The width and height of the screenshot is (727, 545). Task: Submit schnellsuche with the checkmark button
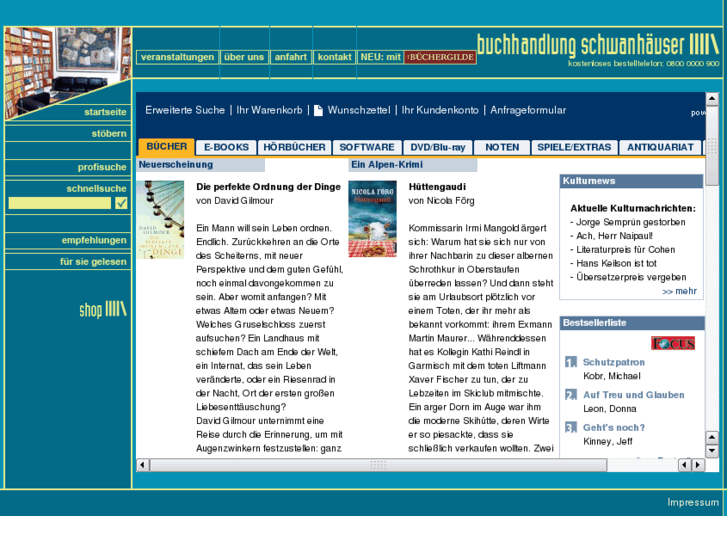point(121,203)
